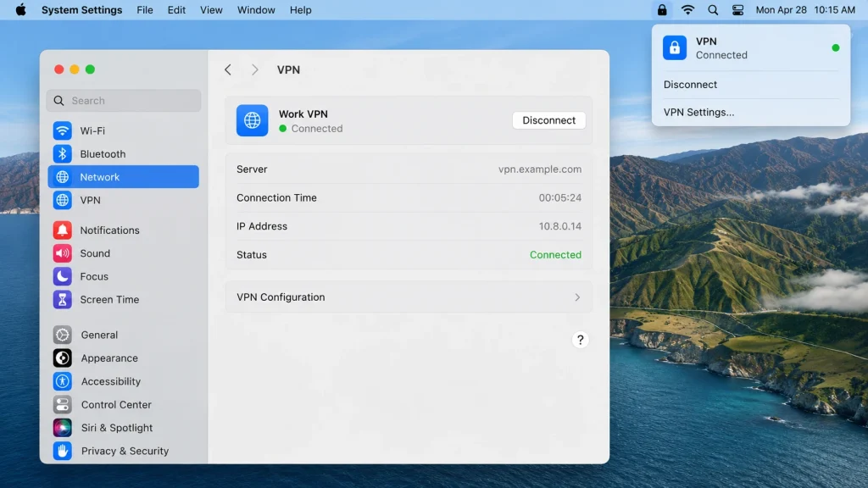
Task: Click the VPN Connected header in popup
Action: (751, 48)
